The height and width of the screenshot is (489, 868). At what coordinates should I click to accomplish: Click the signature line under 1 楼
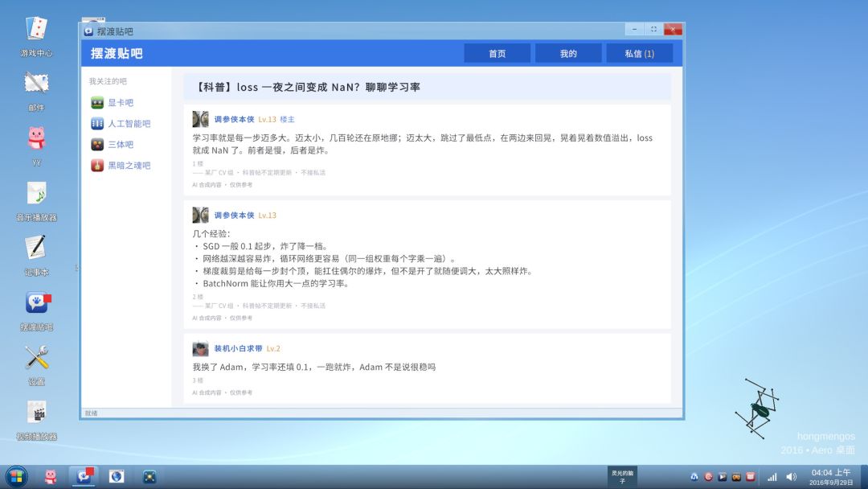click(x=259, y=173)
